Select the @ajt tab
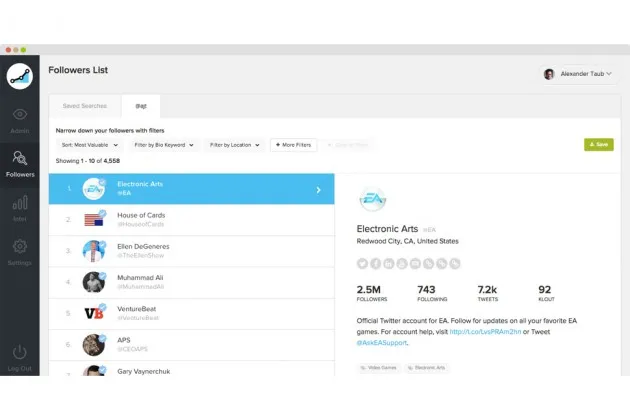 [x=141, y=106]
